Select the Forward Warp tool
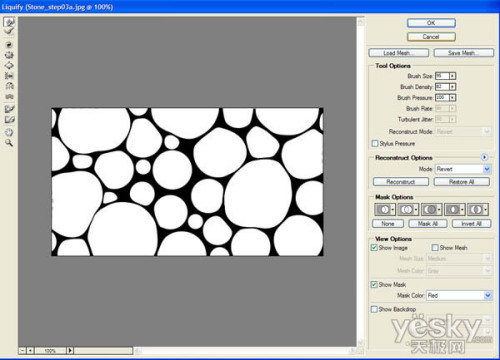 [x=9, y=22]
